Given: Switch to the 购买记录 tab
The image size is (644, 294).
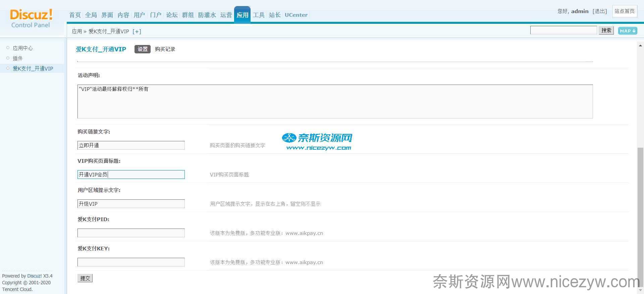Looking at the screenshot, I should [x=165, y=49].
